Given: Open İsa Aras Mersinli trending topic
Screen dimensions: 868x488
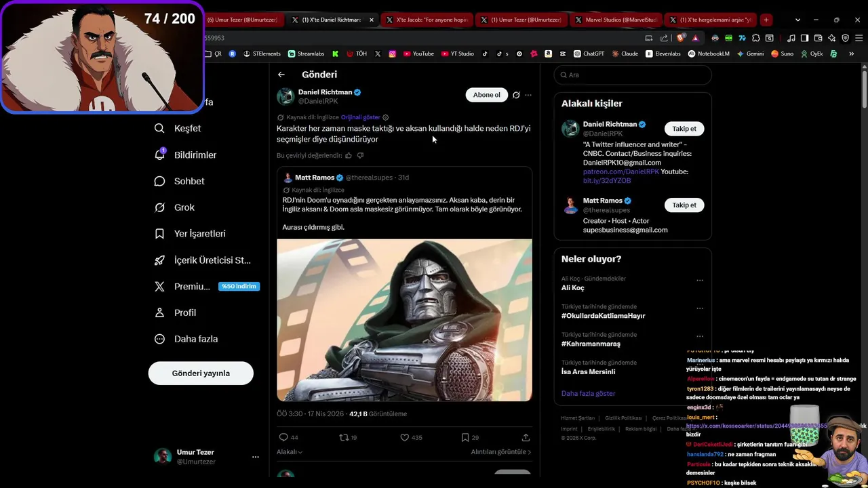Looking at the screenshot, I should (589, 371).
